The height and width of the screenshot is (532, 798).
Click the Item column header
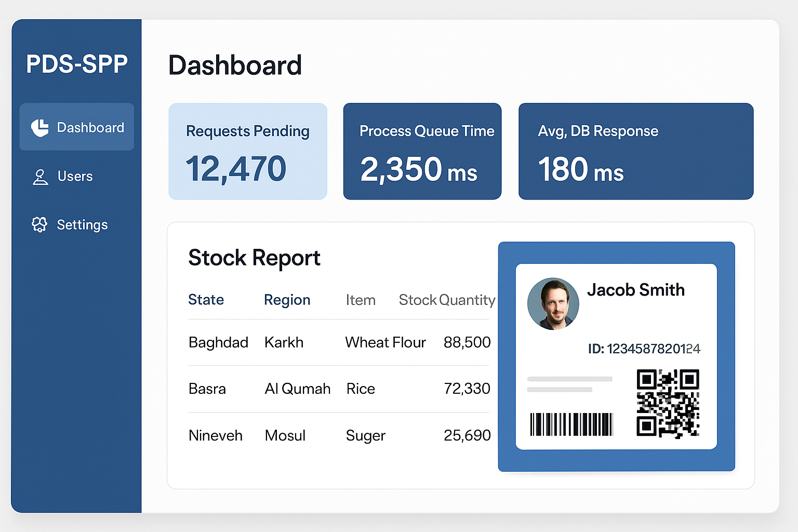tap(361, 300)
